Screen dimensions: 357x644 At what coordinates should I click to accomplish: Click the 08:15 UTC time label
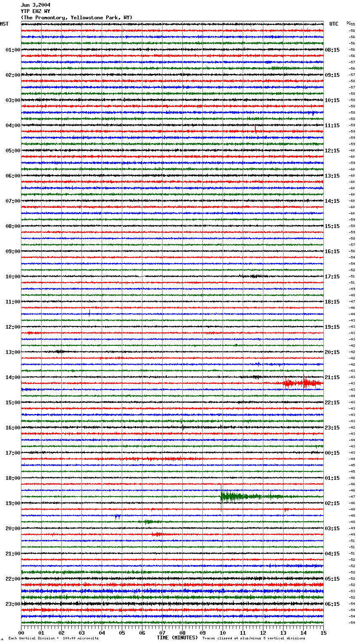(332, 50)
